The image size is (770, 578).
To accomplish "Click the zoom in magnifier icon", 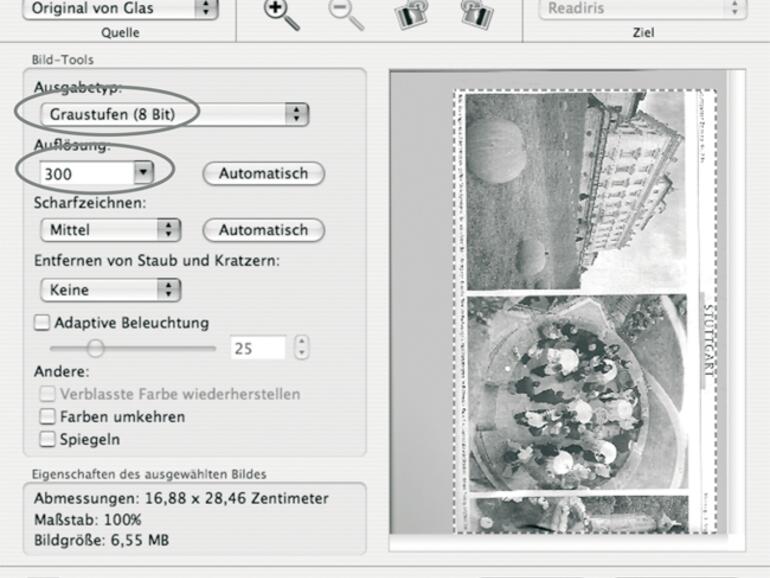I will click(281, 14).
